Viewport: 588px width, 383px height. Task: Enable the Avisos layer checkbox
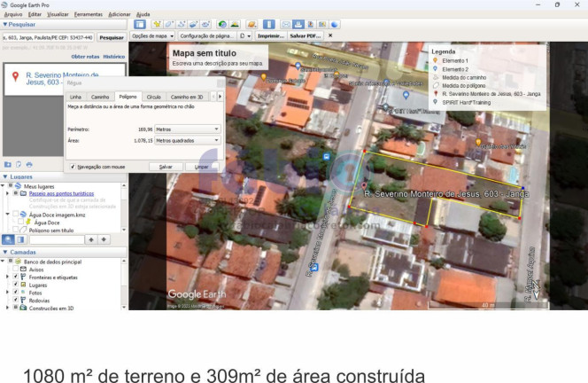pos(16,270)
